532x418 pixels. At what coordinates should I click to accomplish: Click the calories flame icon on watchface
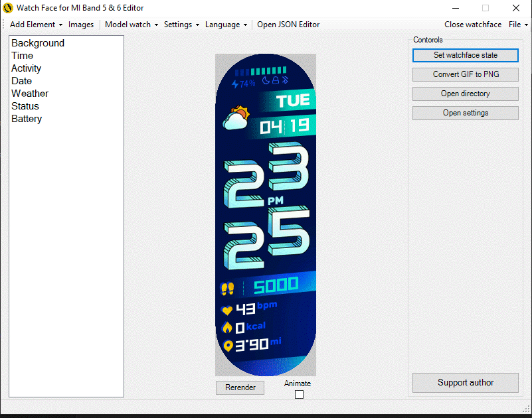[227, 328]
